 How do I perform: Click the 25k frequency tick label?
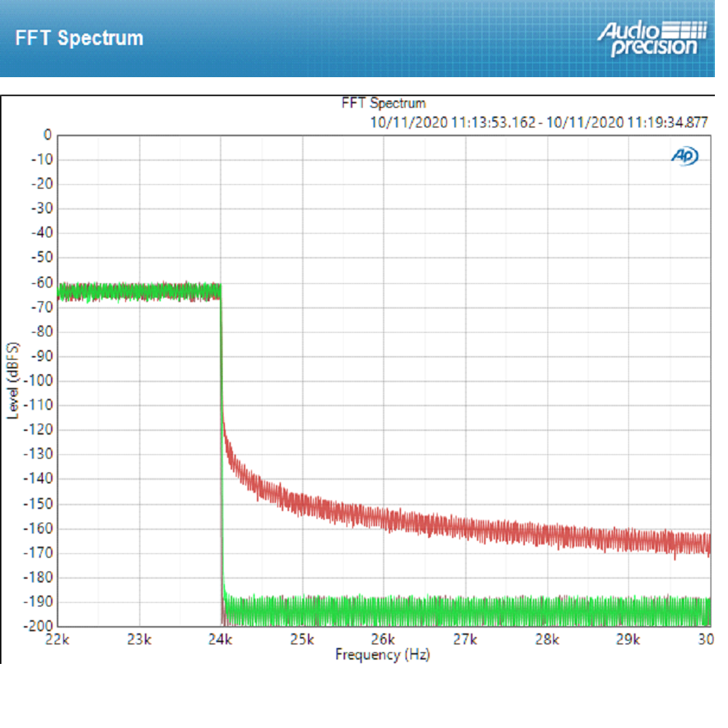pyautogui.click(x=302, y=640)
